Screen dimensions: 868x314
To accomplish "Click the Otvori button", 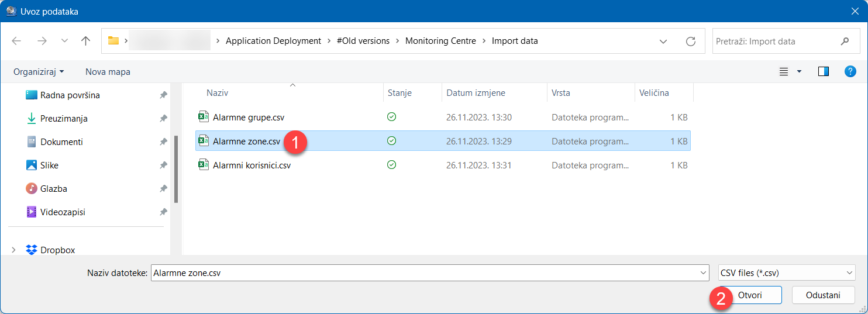I will point(749,295).
